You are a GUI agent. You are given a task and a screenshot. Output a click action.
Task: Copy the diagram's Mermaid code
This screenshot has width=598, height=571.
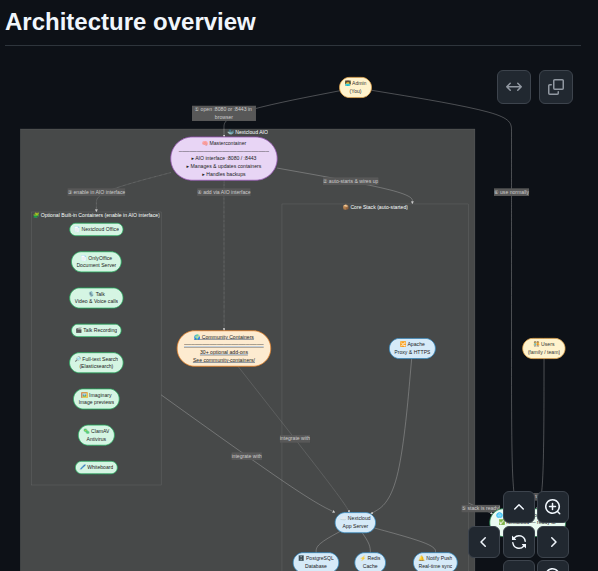click(556, 87)
